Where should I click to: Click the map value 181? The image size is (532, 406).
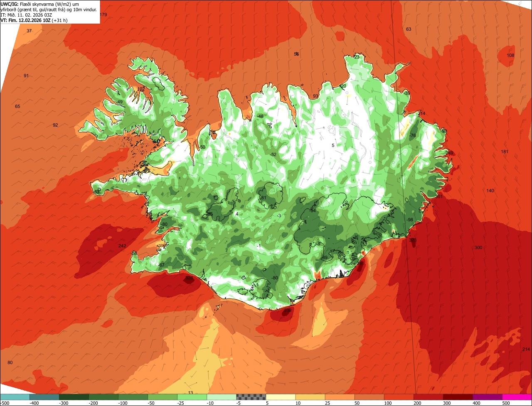coord(505,152)
